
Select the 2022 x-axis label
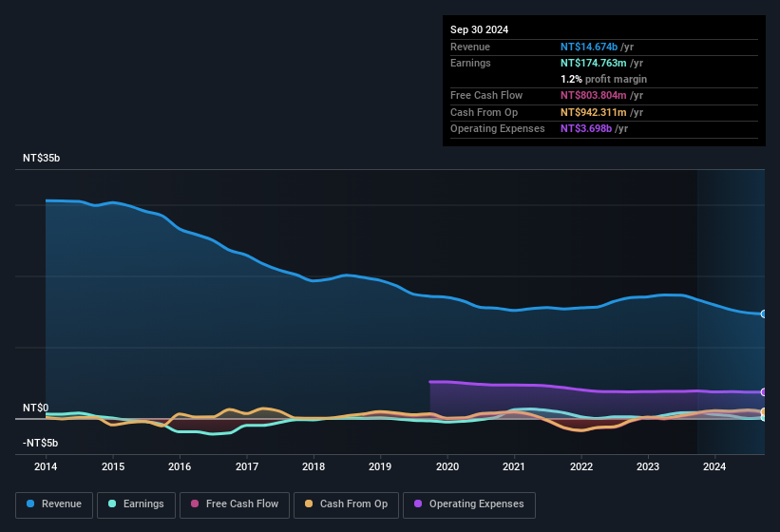[x=581, y=466]
